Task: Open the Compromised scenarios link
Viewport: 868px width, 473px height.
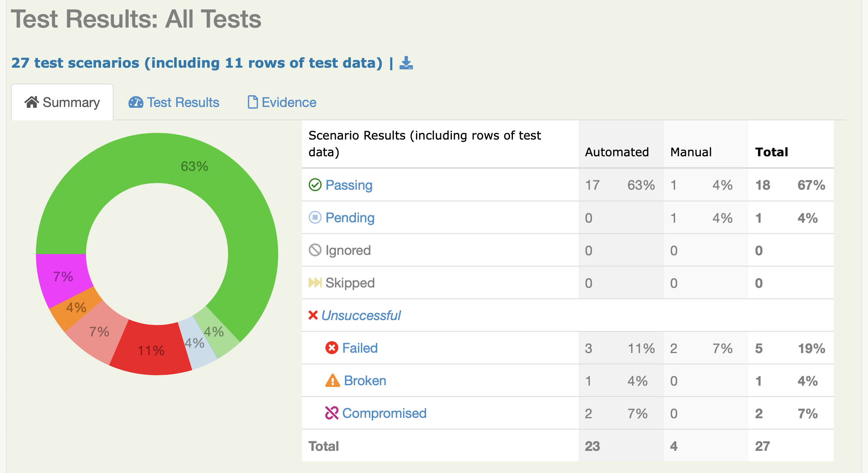Action: click(384, 413)
